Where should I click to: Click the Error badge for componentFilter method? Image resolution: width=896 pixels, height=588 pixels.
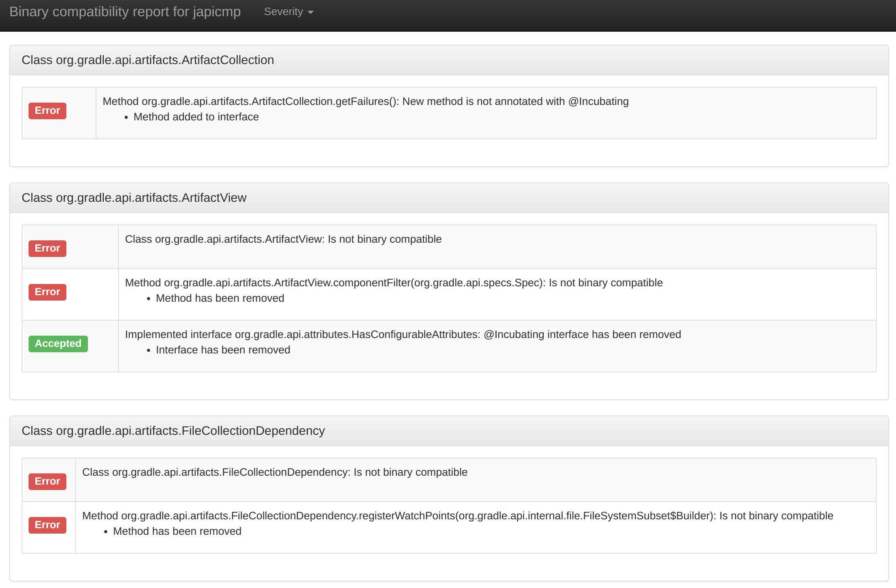47,292
